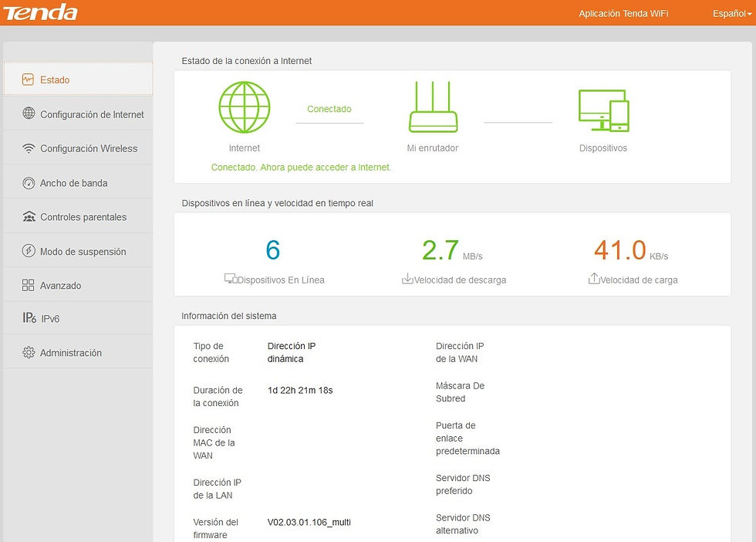Open Configuración Wireless menu

coord(78,148)
